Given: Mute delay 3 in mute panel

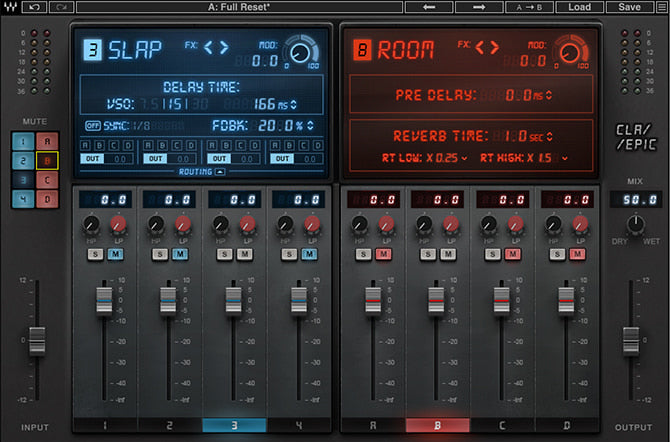Looking at the screenshot, I should pos(23,180).
